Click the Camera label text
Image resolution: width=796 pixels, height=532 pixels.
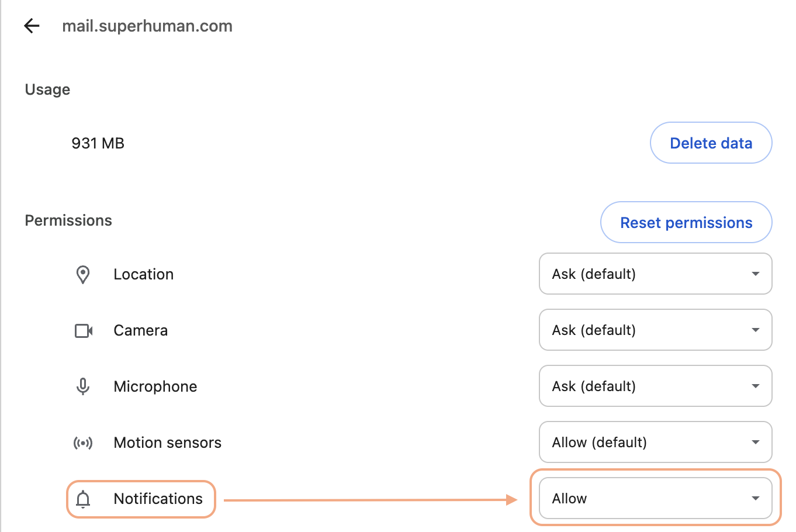(x=141, y=330)
